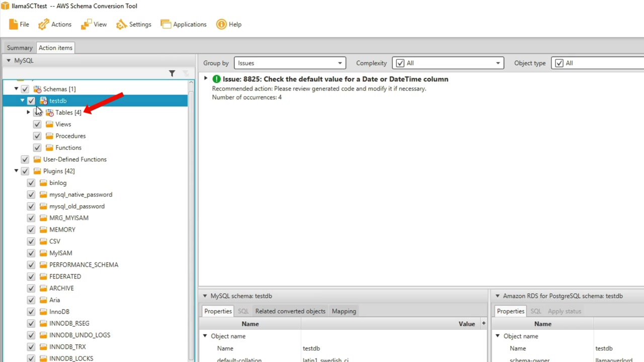The width and height of the screenshot is (644, 362).
Task: Collapse the MySQL tree panel header
Action: (x=9, y=60)
